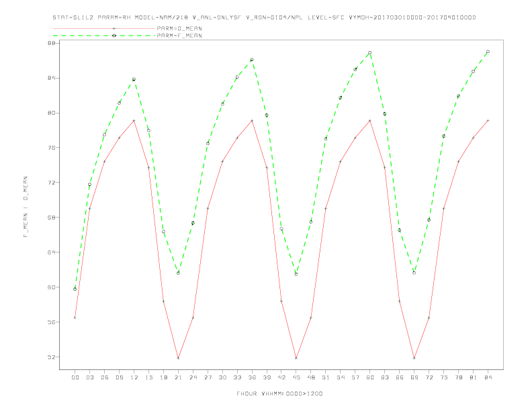Click the x-axis tick label 24
The height and width of the screenshot is (411, 532).
193,377
